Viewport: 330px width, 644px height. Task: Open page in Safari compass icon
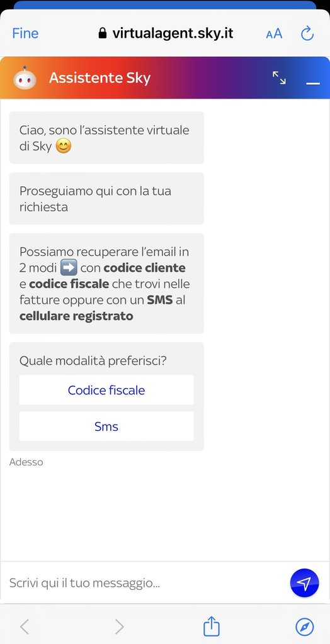coord(305,627)
